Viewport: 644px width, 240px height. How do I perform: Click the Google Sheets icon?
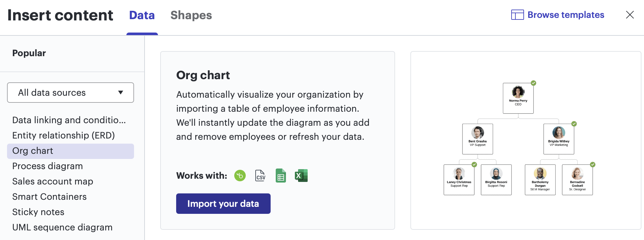[x=281, y=176]
